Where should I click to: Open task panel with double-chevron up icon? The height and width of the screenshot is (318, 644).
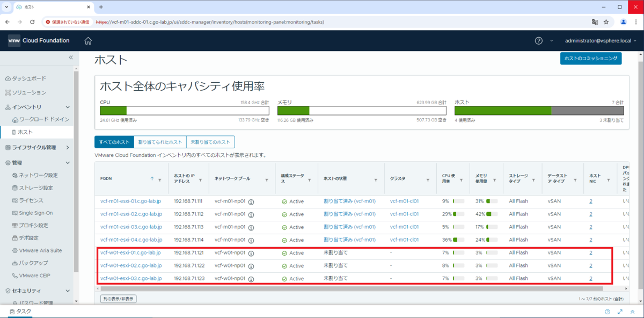pyautogui.click(x=633, y=312)
